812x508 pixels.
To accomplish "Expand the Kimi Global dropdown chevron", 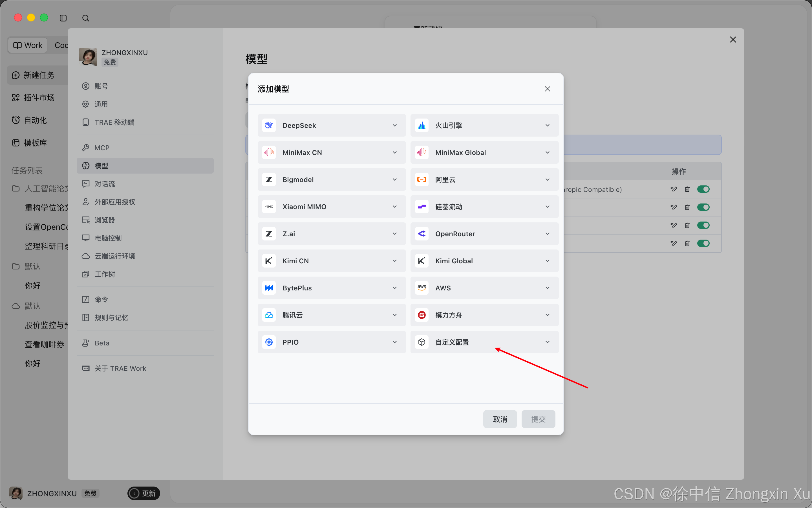I will (x=547, y=261).
